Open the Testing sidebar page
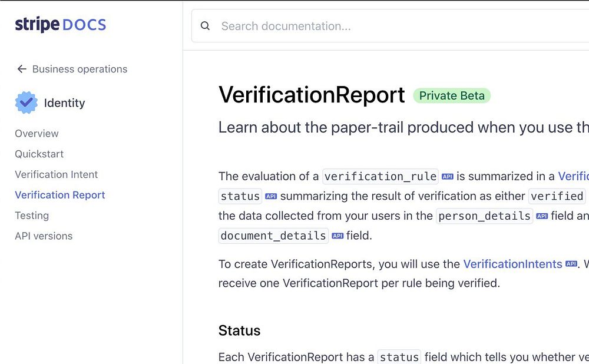This screenshot has width=589, height=364. 32,216
